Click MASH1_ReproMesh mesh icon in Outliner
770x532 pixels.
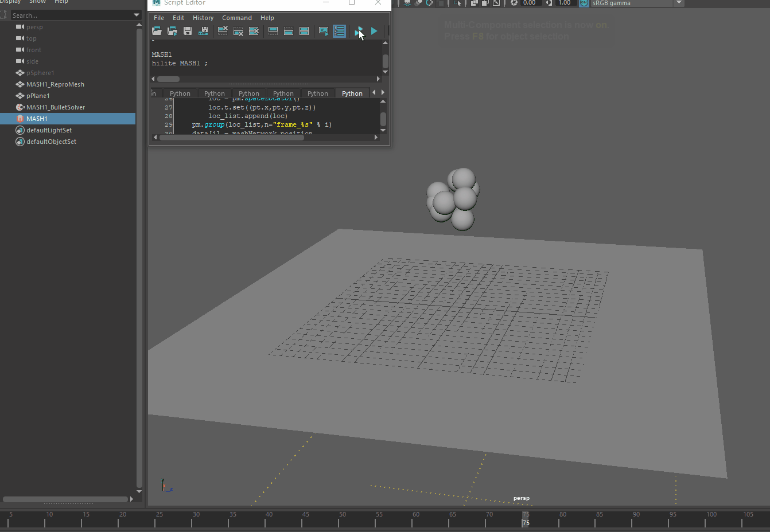click(20, 84)
